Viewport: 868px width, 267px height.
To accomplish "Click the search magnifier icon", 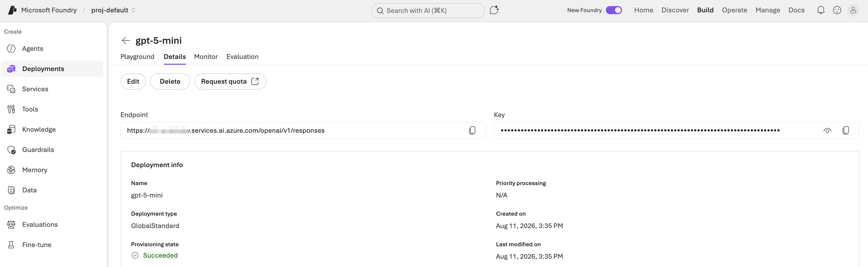I will 380,11.
